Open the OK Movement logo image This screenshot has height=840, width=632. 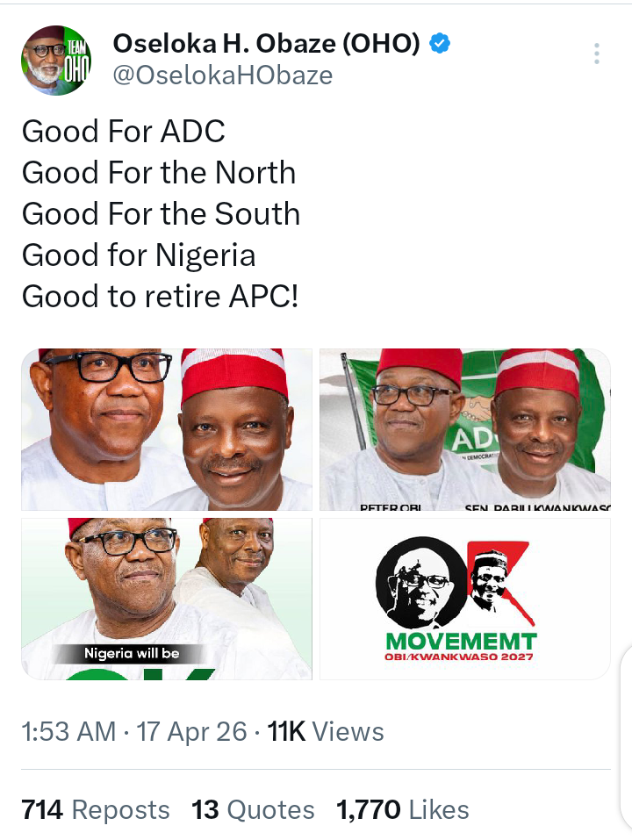464,599
